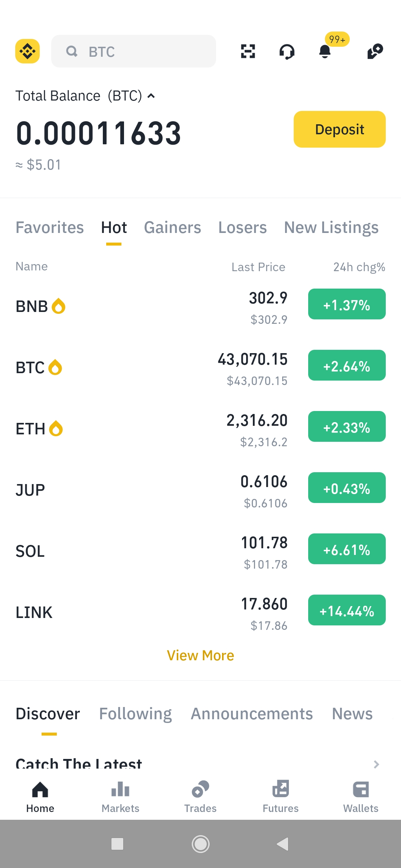Open Wallets from bottom navigation

click(x=361, y=797)
